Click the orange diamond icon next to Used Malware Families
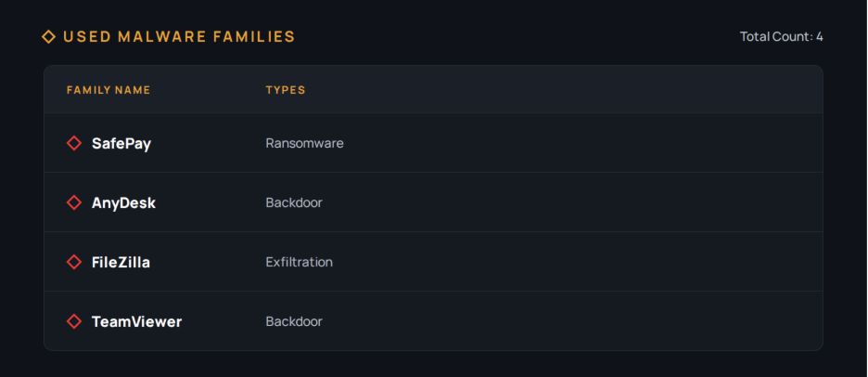This screenshot has height=377, width=868. 49,37
